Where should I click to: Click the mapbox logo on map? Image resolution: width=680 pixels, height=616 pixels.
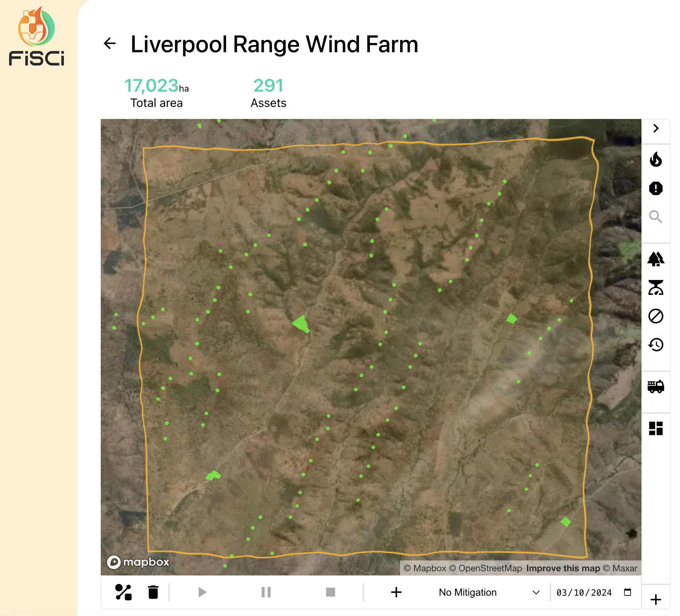click(138, 562)
